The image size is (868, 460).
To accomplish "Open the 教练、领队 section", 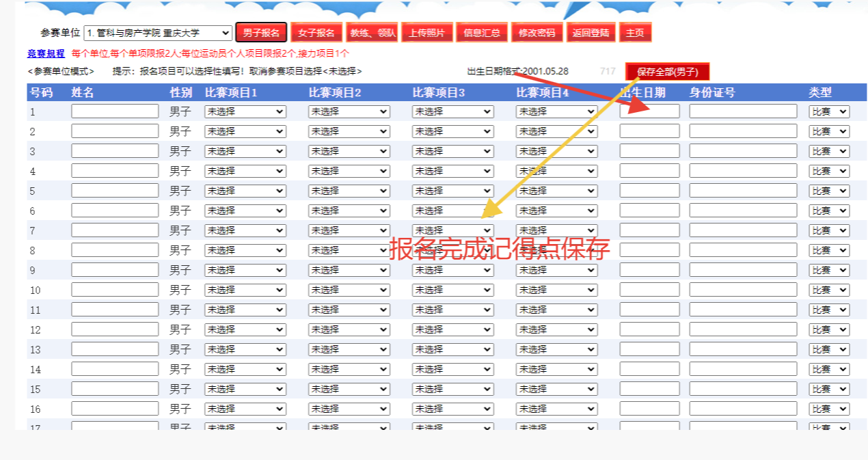I will (372, 33).
